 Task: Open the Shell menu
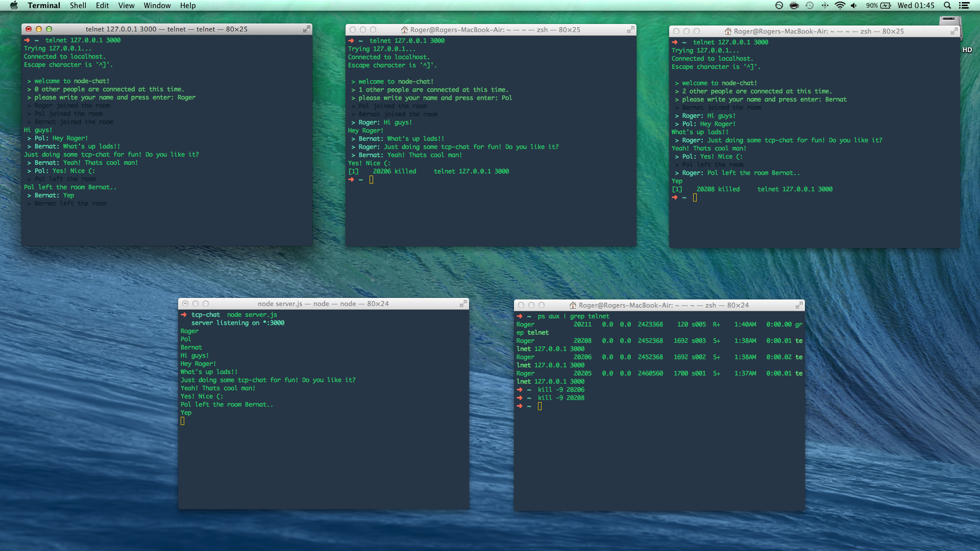78,6
